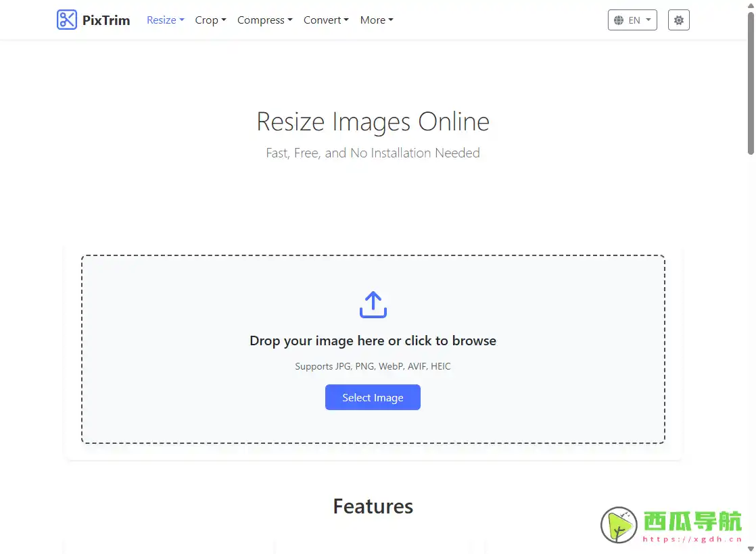Click the "Fast, Free" subtitle text
The image size is (756, 554).
tap(373, 153)
